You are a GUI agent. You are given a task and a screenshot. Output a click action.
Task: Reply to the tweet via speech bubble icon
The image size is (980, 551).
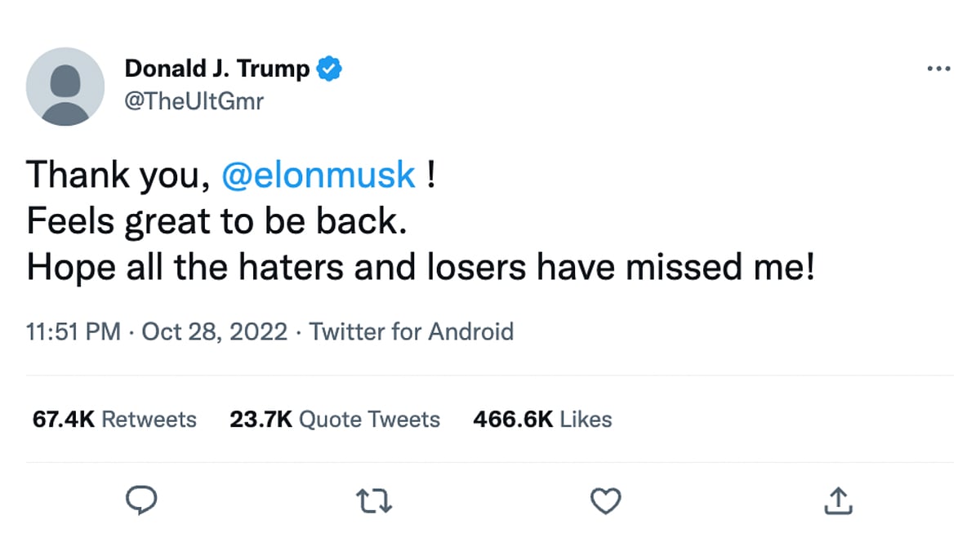click(142, 501)
